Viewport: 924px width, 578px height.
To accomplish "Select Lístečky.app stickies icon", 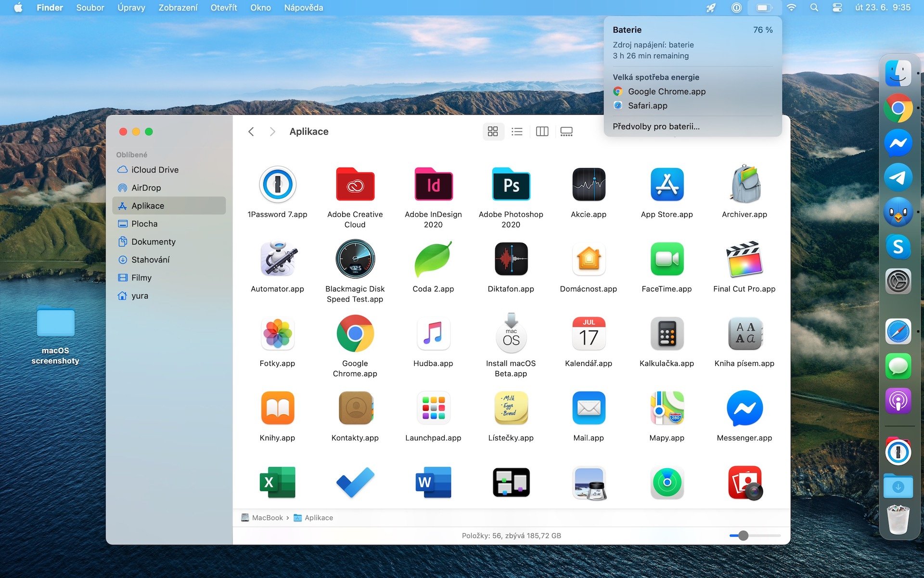I will tap(511, 407).
